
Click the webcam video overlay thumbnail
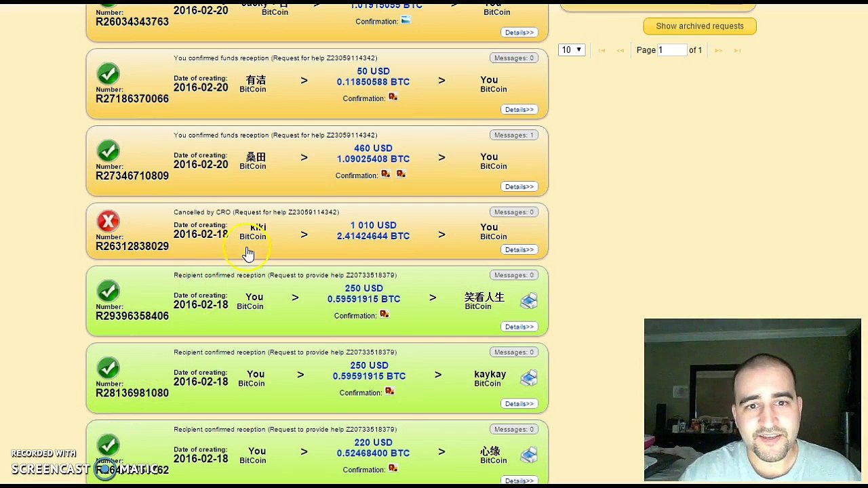(753, 399)
